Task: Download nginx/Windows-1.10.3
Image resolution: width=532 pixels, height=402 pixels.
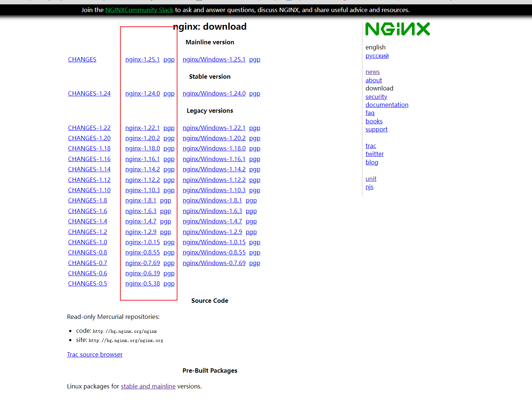Action: click(214, 190)
